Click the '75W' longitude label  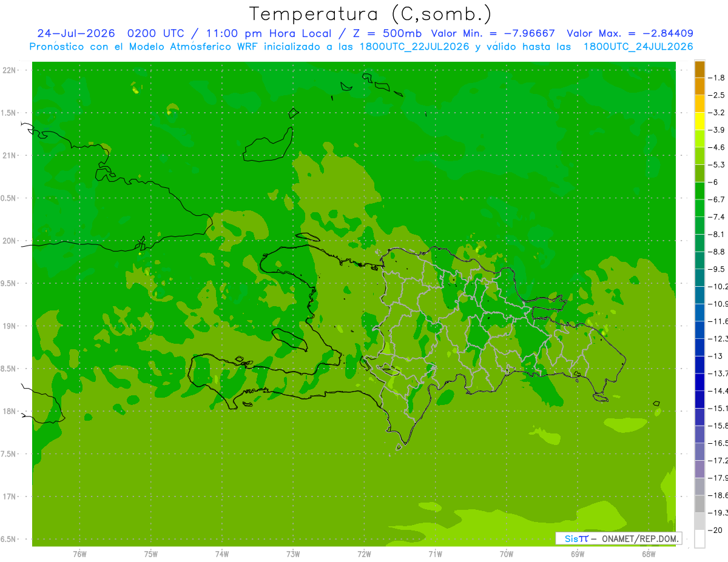pyautogui.click(x=151, y=554)
